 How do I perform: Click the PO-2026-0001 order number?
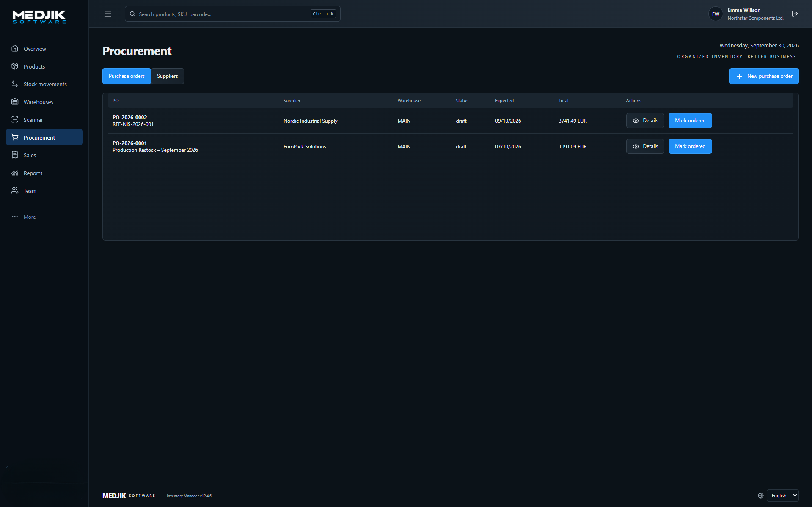[129, 143]
